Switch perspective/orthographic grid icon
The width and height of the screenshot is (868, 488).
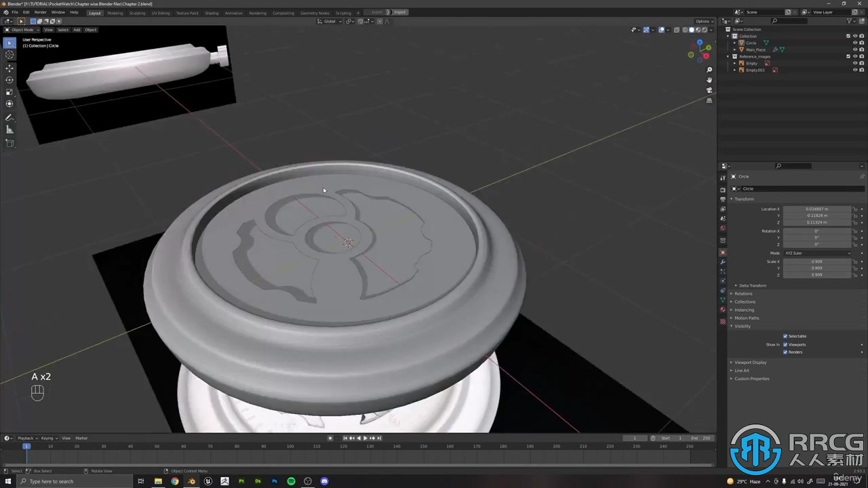[x=709, y=100]
